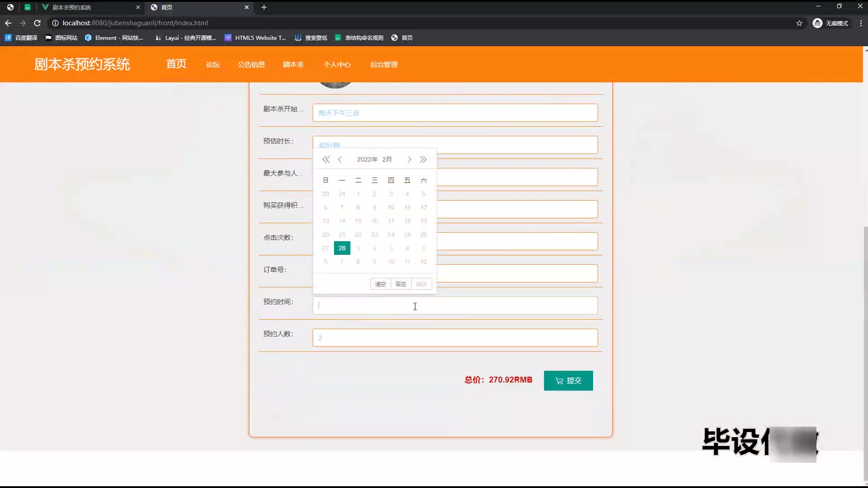Click 现在 button in date picker
Image resolution: width=868 pixels, height=488 pixels.
(x=401, y=284)
